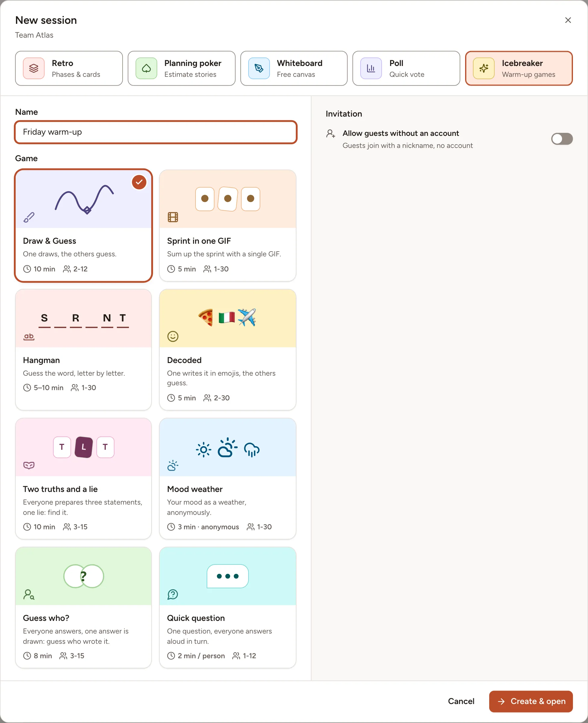Pick the Hangman game card
The width and height of the screenshot is (588, 723).
[x=83, y=349]
